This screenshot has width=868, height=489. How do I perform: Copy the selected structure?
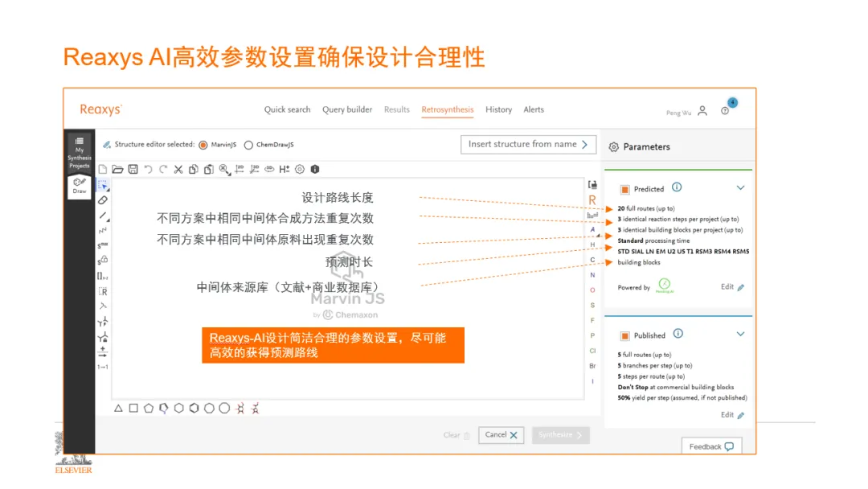pos(193,170)
